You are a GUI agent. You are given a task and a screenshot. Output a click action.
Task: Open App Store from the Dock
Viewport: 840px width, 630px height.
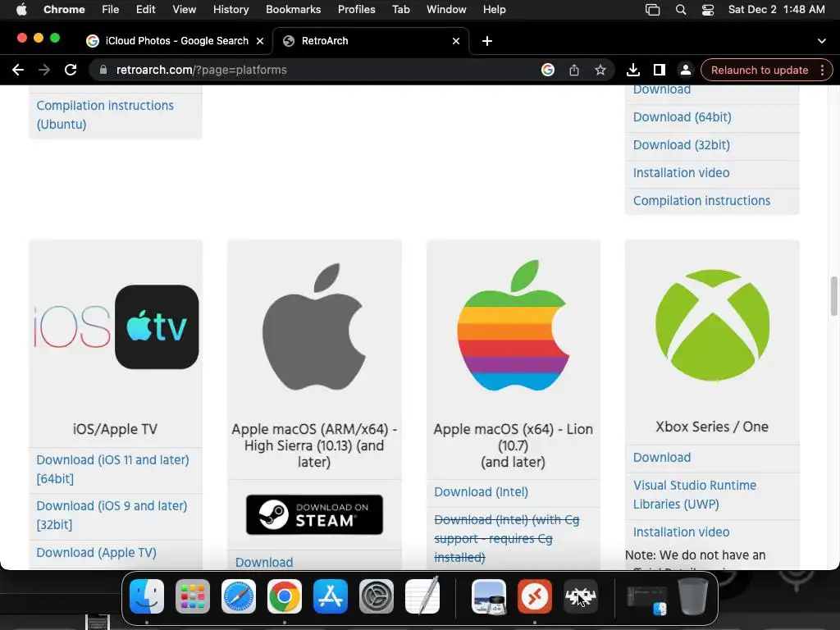click(331, 596)
